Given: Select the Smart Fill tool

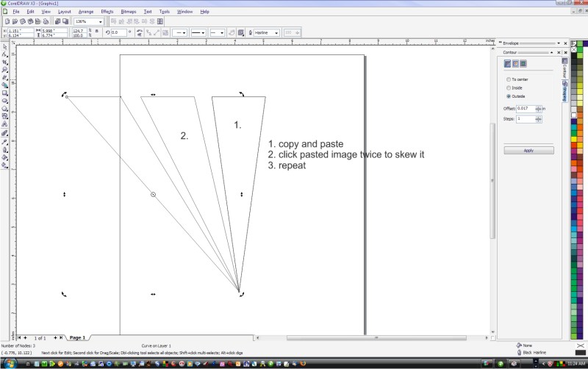Looking at the screenshot, I should tap(4, 85).
